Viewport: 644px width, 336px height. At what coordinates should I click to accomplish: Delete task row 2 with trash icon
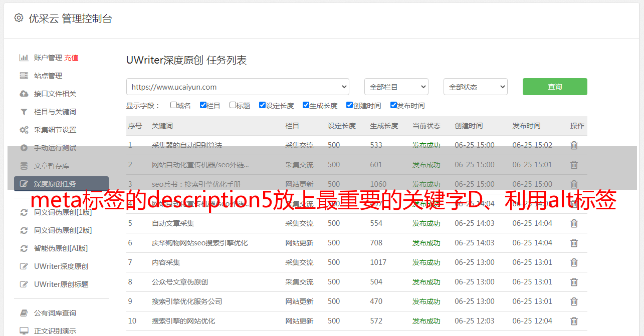coord(574,165)
